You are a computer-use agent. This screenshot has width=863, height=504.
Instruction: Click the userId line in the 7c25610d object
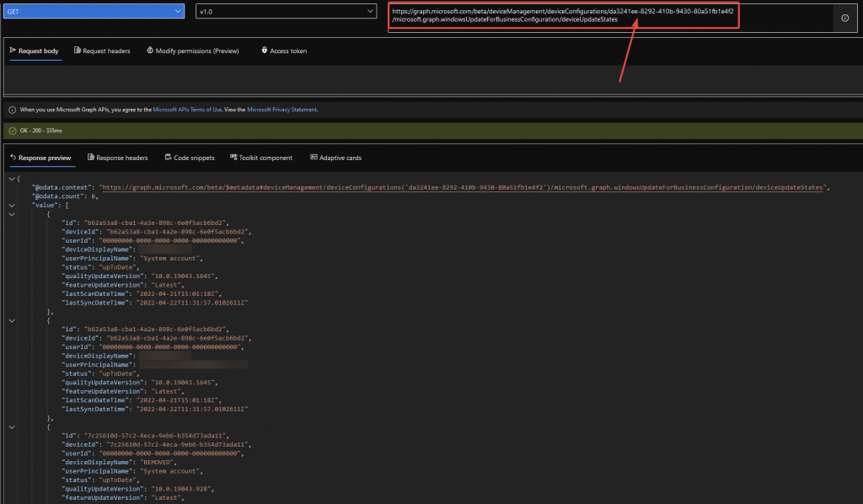(x=153, y=453)
